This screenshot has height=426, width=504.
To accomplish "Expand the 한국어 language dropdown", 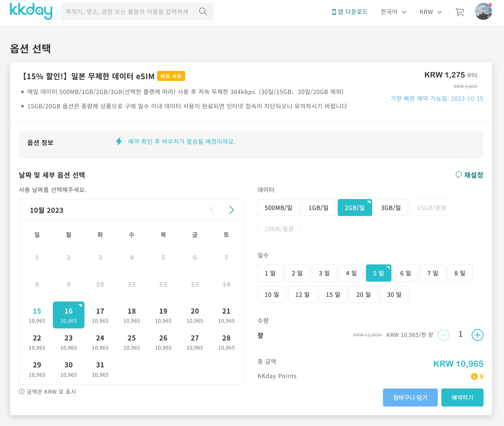I will pyautogui.click(x=394, y=12).
